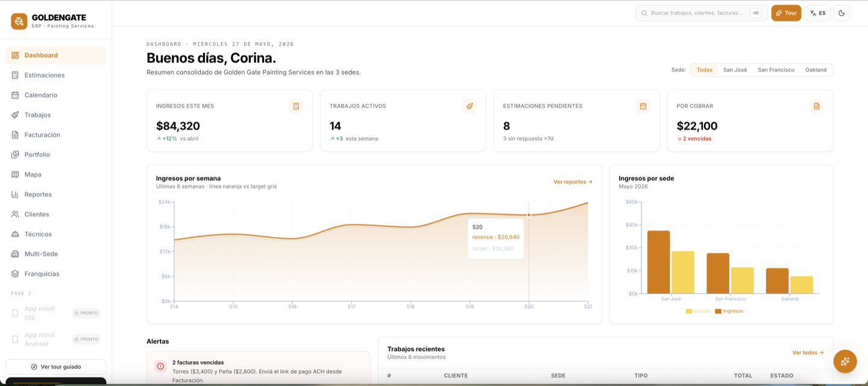The image size is (868, 386).
Task: Toggle dark mode with moon icon
Action: 841,13
